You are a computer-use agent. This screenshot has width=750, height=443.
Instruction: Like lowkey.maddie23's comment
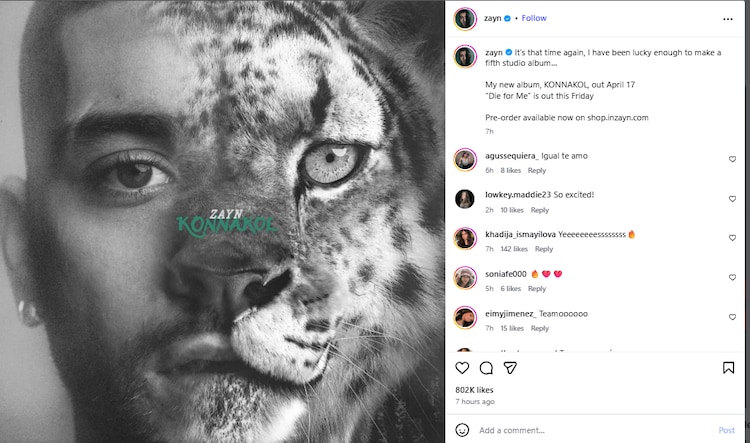point(732,198)
